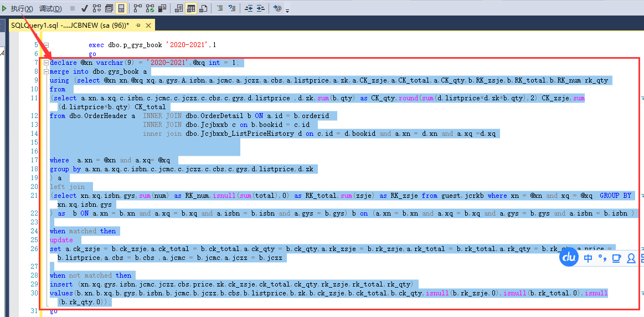Screen dimensions: 644x317
Task: Toggle Chinese input mode 中 button
Action: click(x=588, y=258)
